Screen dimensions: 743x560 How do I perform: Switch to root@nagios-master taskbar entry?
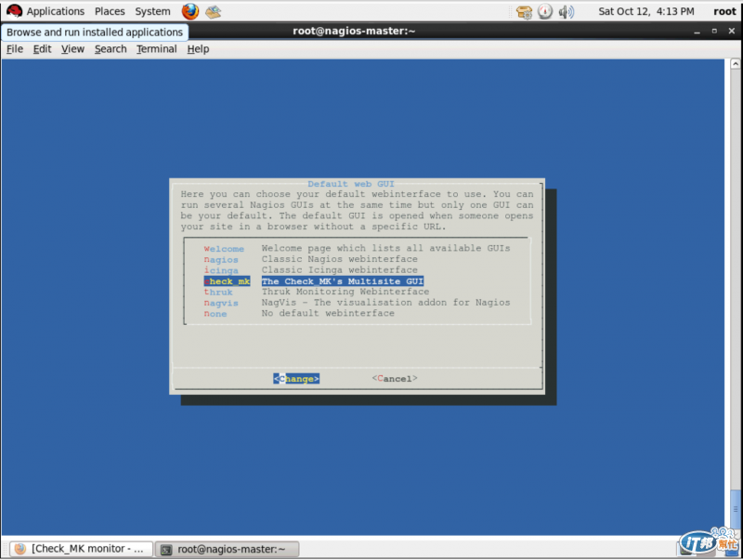point(228,549)
